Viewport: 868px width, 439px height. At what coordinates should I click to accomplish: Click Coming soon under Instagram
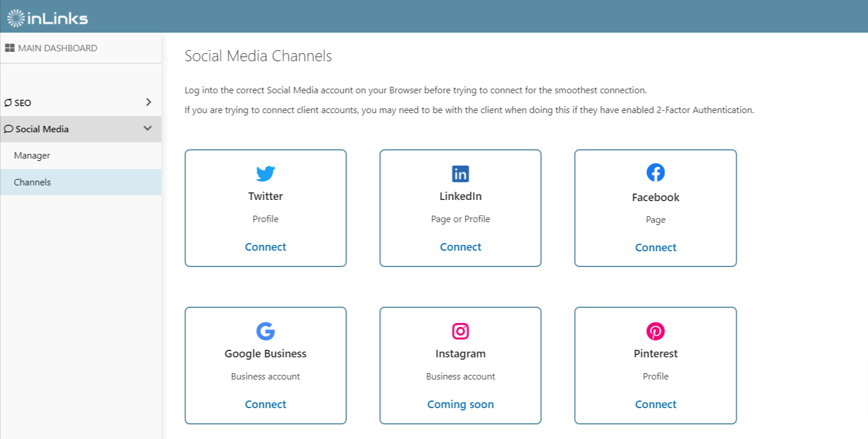coord(460,404)
